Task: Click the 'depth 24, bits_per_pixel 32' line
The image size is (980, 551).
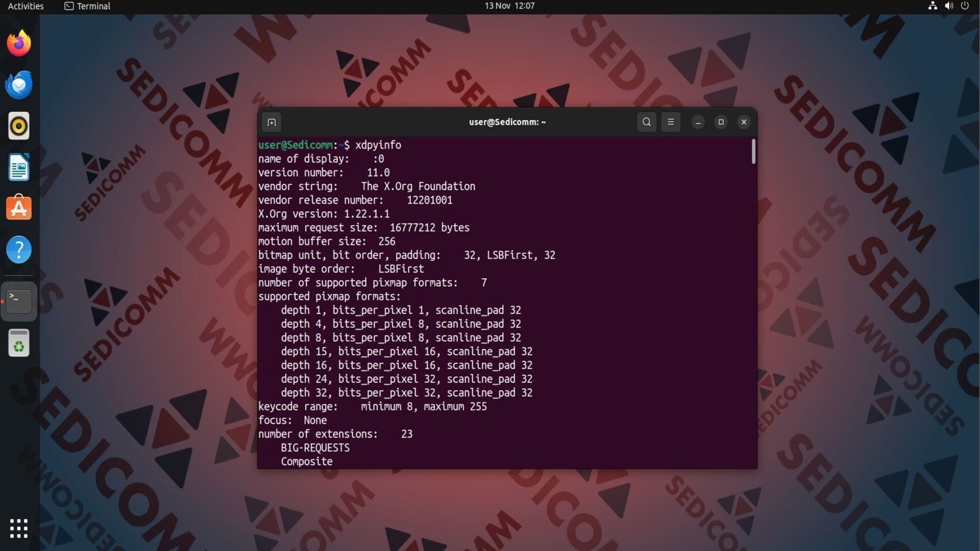Action: click(x=407, y=379)
